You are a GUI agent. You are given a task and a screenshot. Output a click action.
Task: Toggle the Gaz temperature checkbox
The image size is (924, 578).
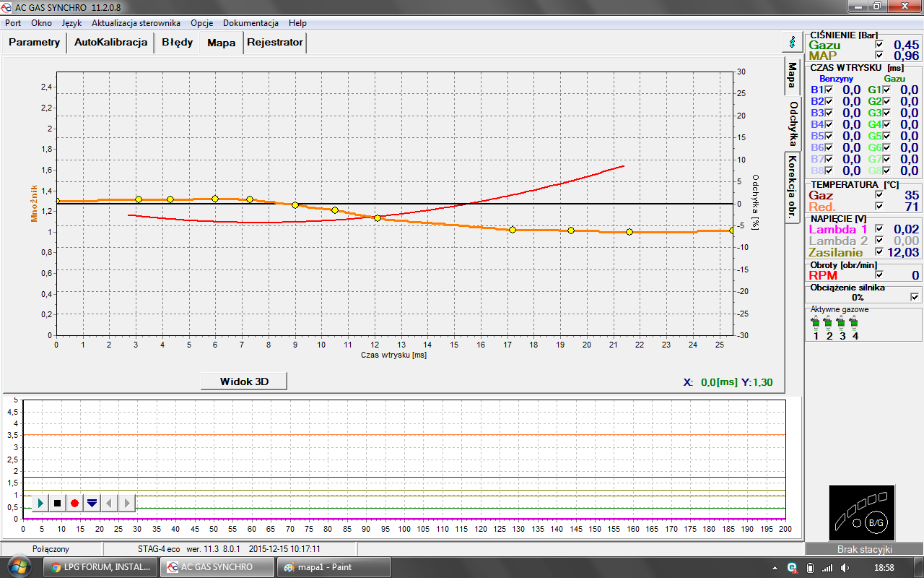tap(879, 195)
